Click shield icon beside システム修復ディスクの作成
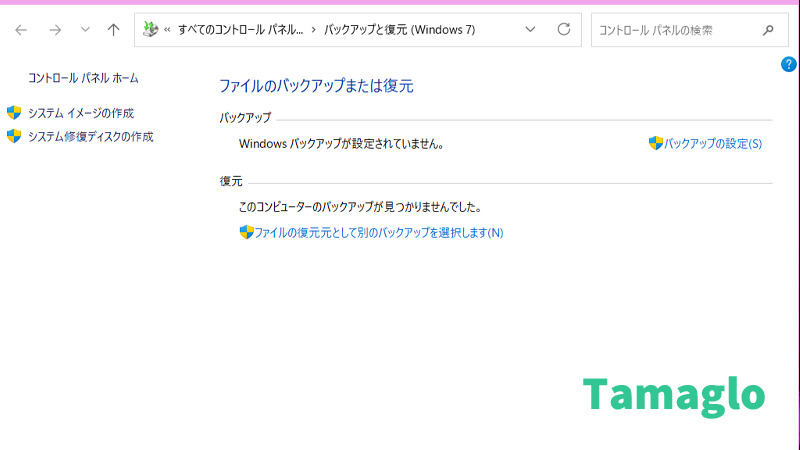This screenshot has width=800, height=450. tap(14, 136)
